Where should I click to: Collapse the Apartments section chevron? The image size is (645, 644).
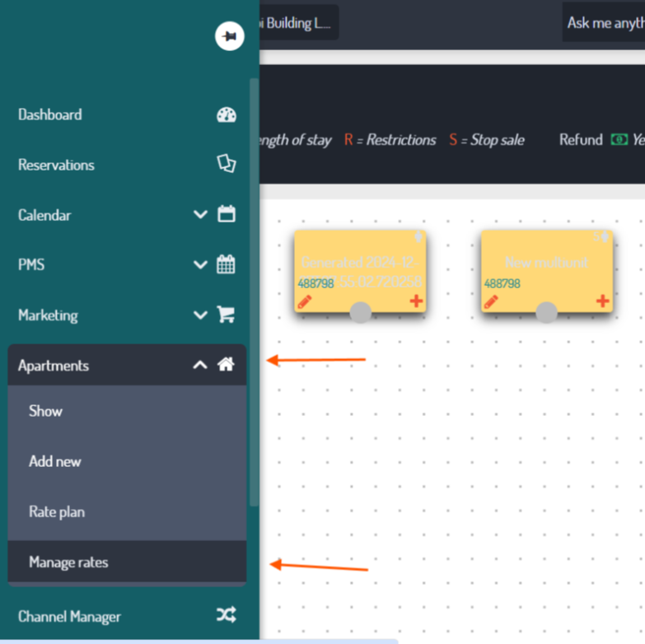pyautogui.click(x=200, y=365)
